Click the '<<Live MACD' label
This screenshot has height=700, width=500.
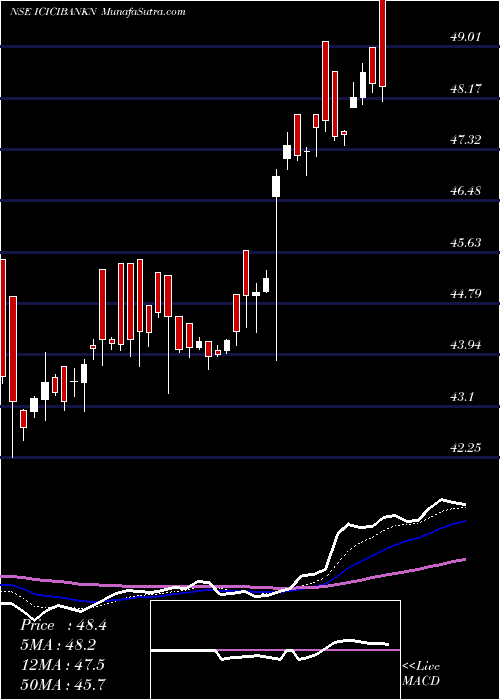[x=421, y=674]
